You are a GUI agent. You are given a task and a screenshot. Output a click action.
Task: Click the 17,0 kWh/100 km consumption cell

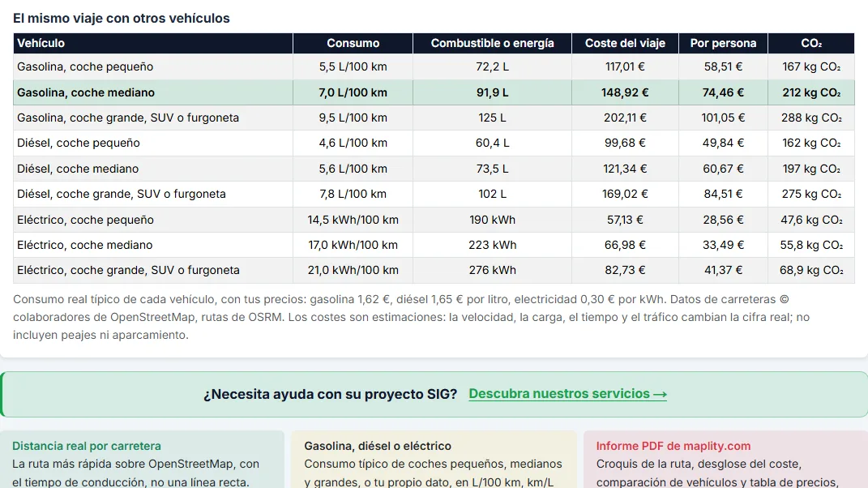[353, 245]
